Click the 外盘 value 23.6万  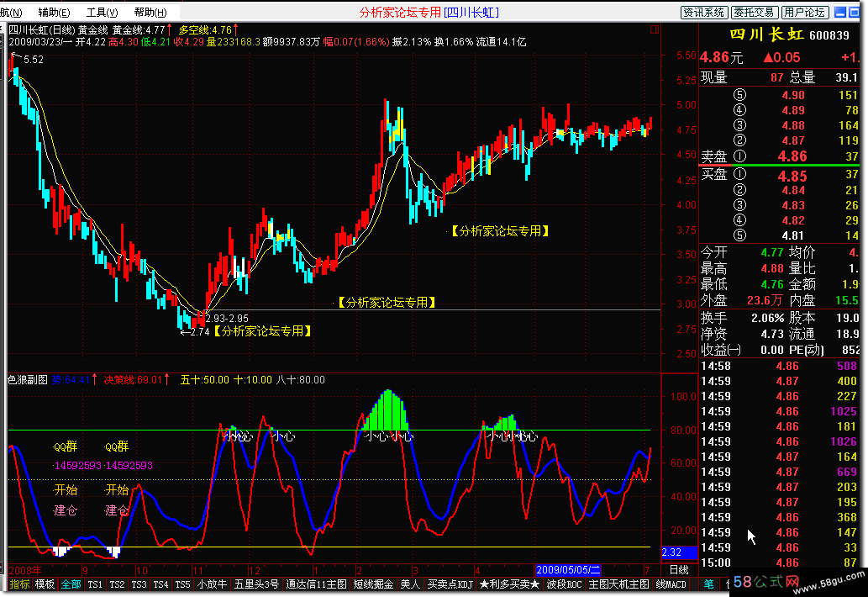pyautogui.click(x=765, y=300)
